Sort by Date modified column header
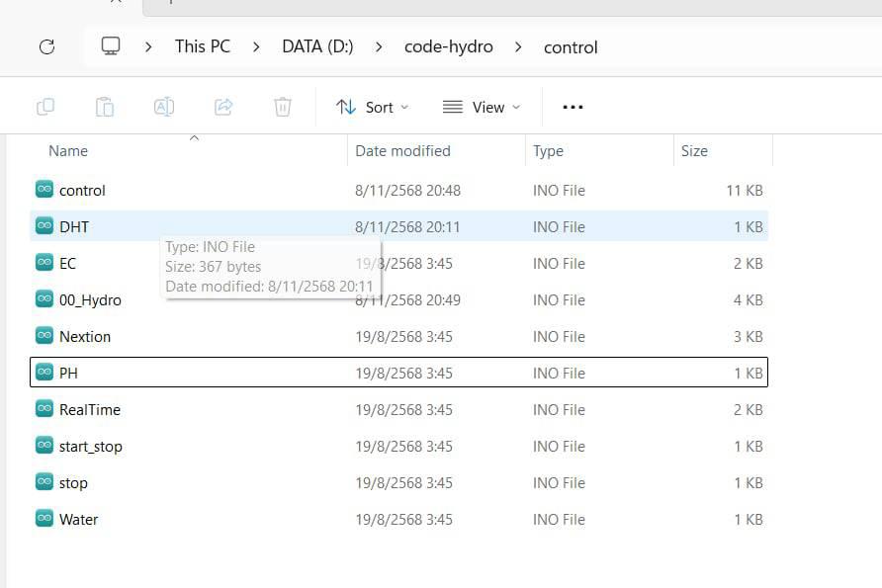Screen dimensions: 882x588 402,151
